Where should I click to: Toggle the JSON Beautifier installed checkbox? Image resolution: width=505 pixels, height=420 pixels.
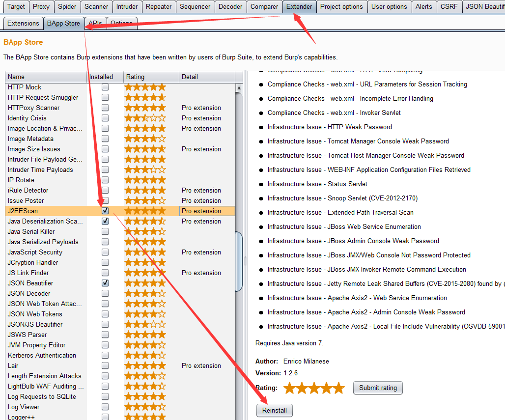pyautogui.click(x=105, y=283)
